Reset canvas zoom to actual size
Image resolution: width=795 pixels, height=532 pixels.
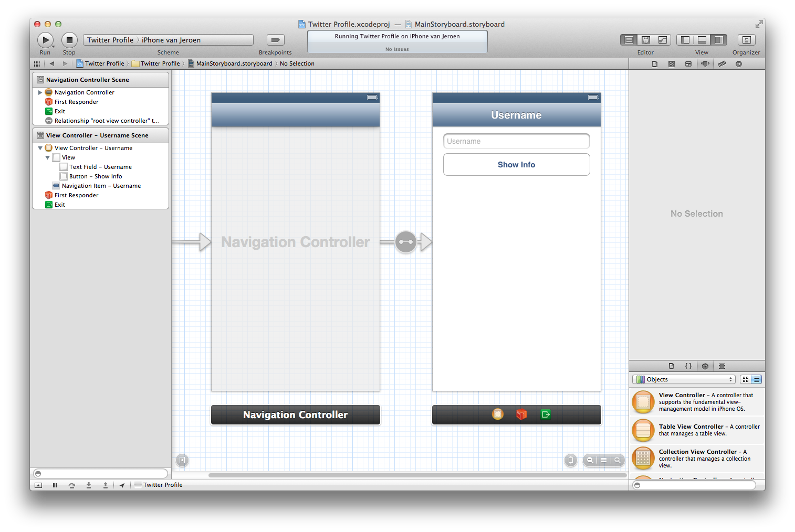tap(604, 460)
